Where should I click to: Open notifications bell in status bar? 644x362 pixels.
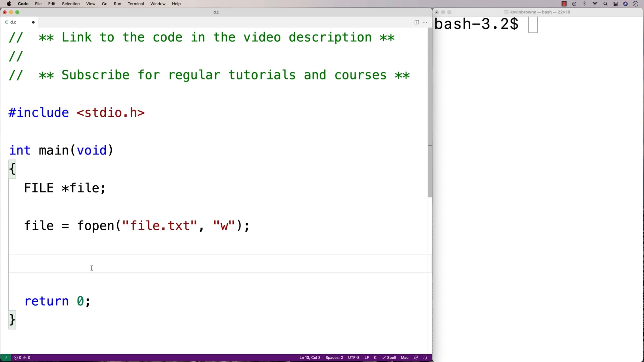(x=425, y=358)
